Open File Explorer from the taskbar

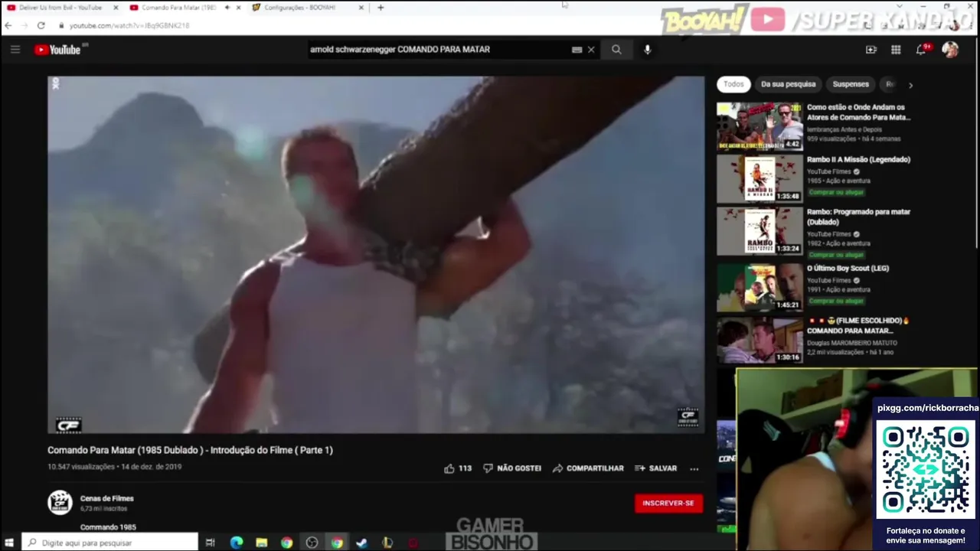[261, 543]
